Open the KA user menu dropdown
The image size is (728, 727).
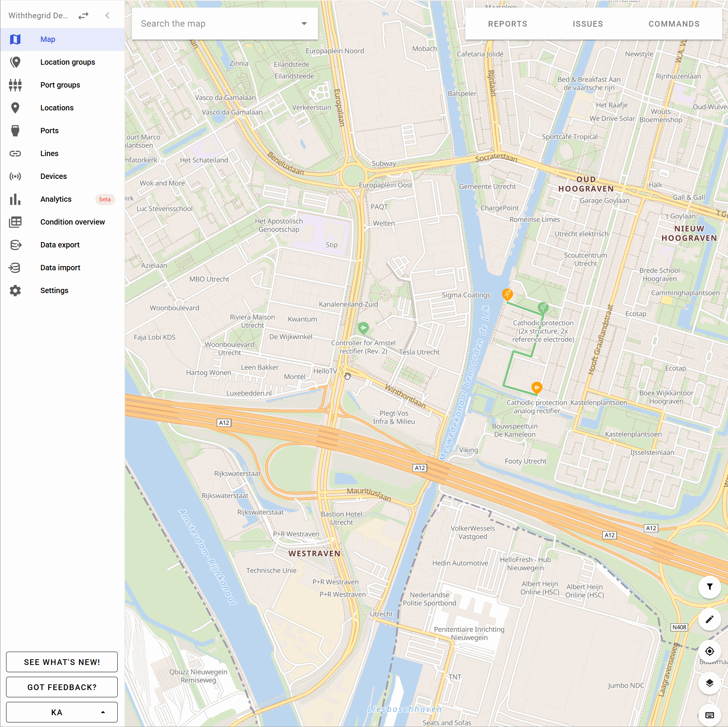62,712
